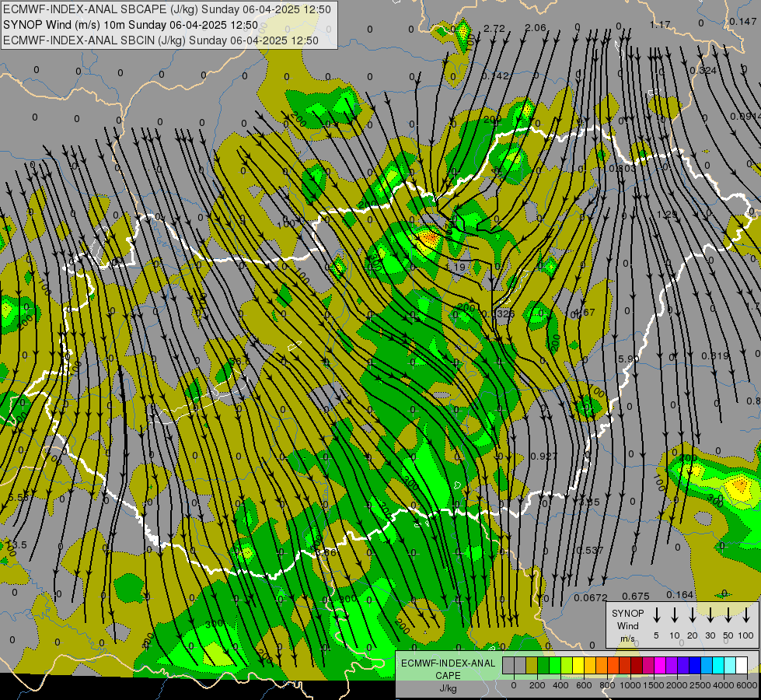Image resolution: width=761 pixels, height=700 pixels.
Task: Pick the dark red swatch right of 1000
Action: point(637,665)
